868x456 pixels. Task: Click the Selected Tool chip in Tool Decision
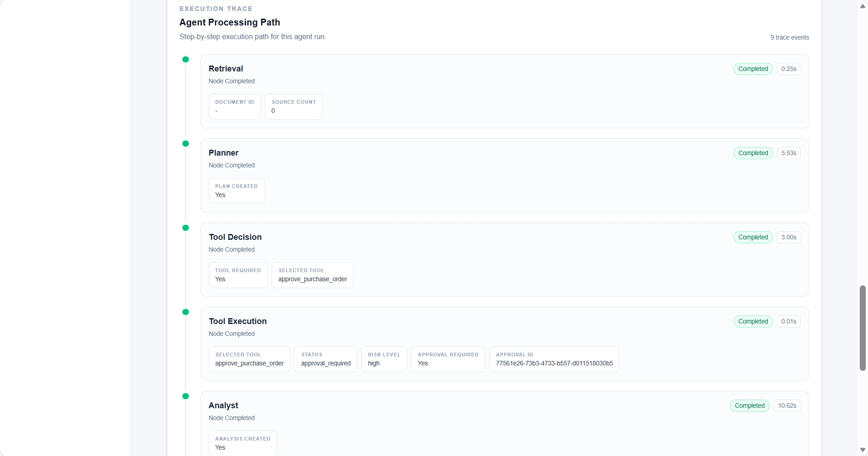(x=313, y=275)
